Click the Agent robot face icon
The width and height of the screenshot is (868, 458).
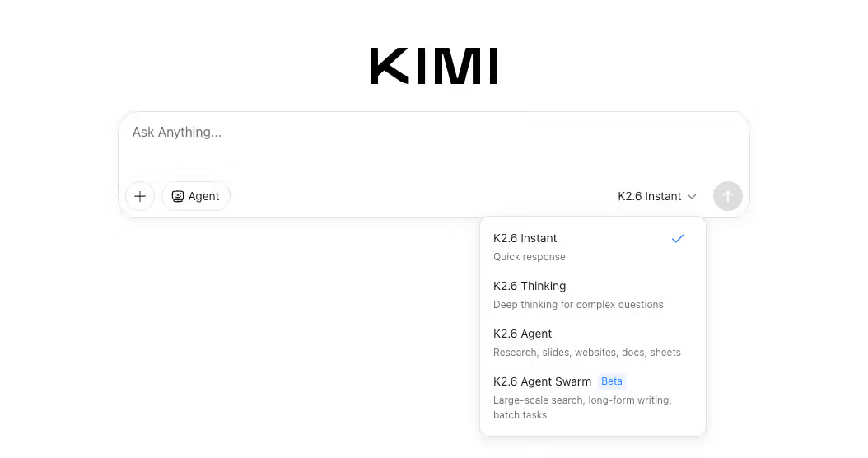pos(178,196)
